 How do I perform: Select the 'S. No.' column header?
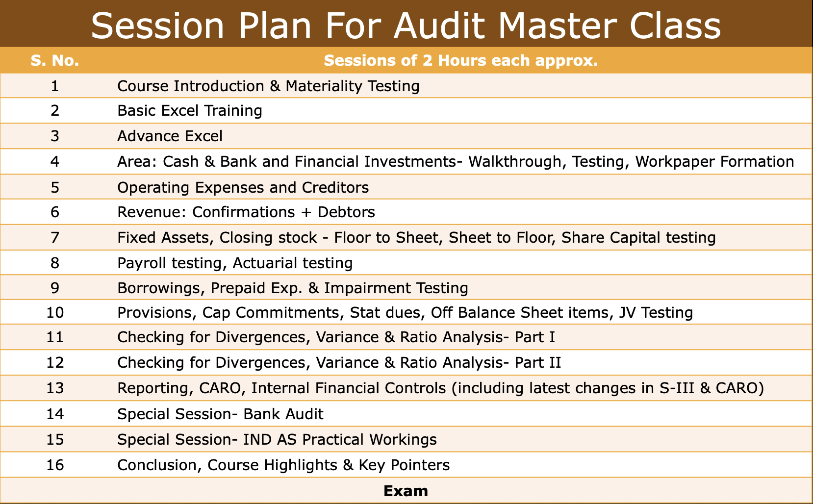point(54,61)
